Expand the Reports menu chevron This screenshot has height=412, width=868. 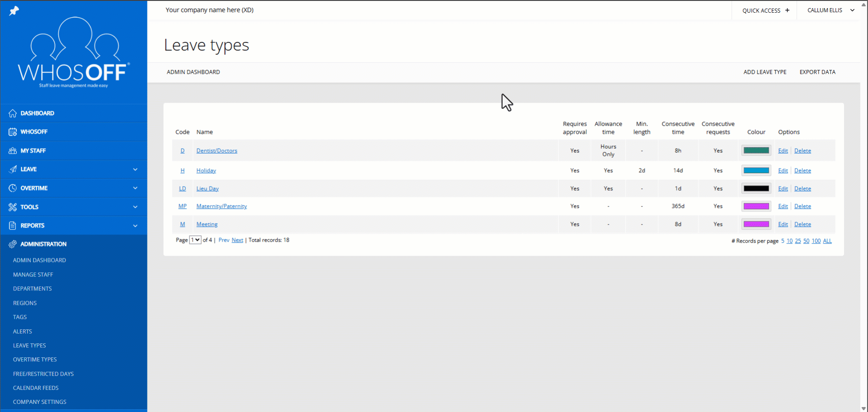click(135, 225)
